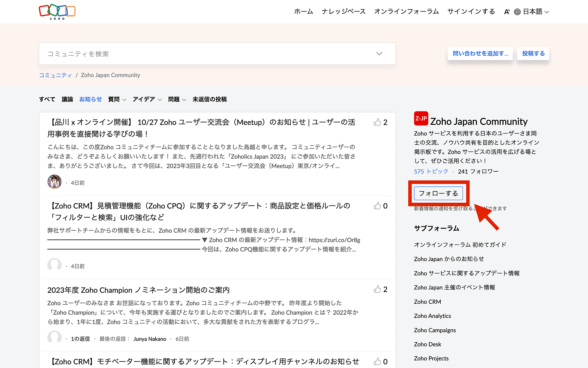Image resolution: width=588 pixels, height=368 pixels.
Task: Like the モチベーター機能 update post
Action: [377, 361]
